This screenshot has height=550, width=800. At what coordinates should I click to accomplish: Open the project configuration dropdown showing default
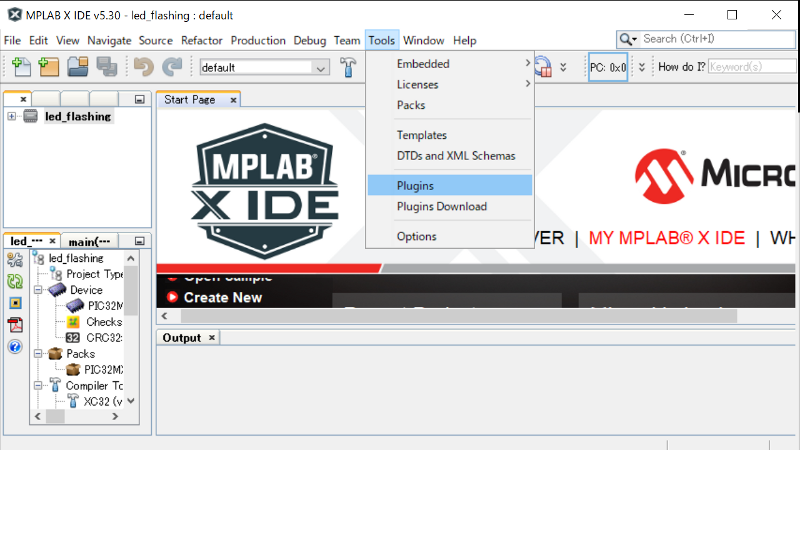264,68
